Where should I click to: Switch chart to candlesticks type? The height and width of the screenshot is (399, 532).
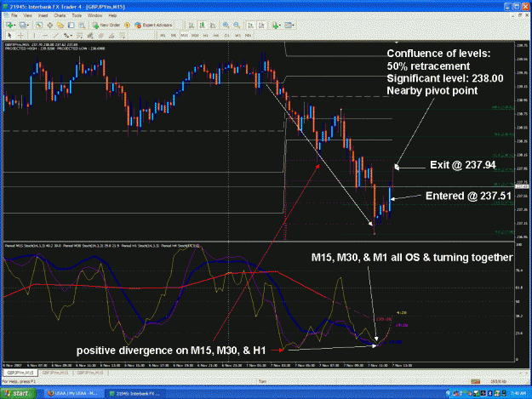pos(203,25)
